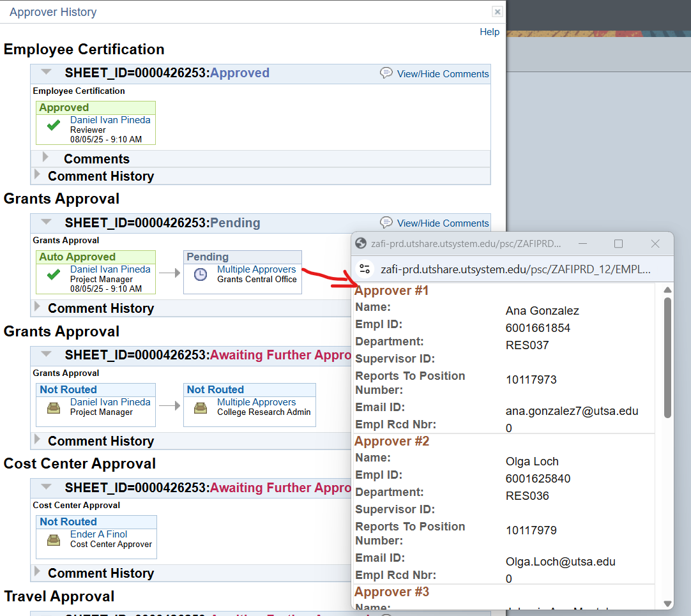The image size is (691, 616).
Task: Open Multiple Approvers for Grants Central Office
Action: [257, 269]
